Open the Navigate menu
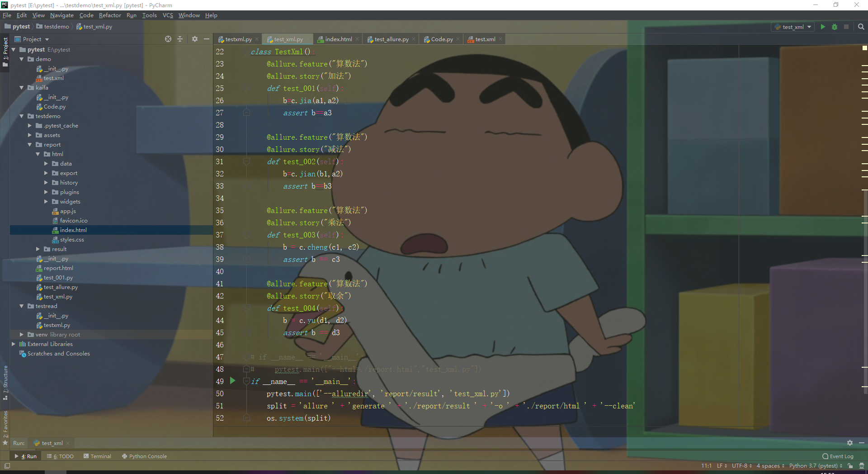 tap(62, 15)
